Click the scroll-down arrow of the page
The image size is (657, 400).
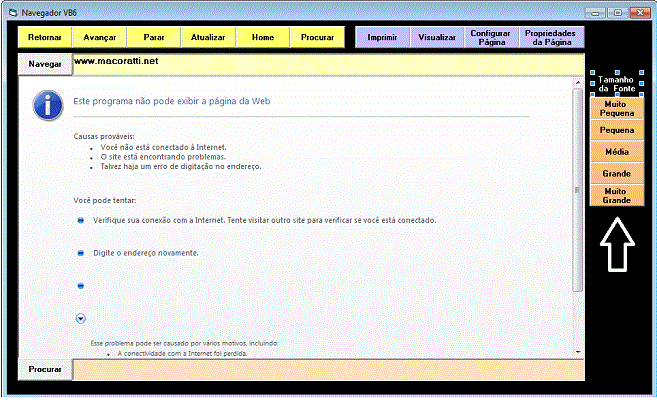click(x=578, y=352)
